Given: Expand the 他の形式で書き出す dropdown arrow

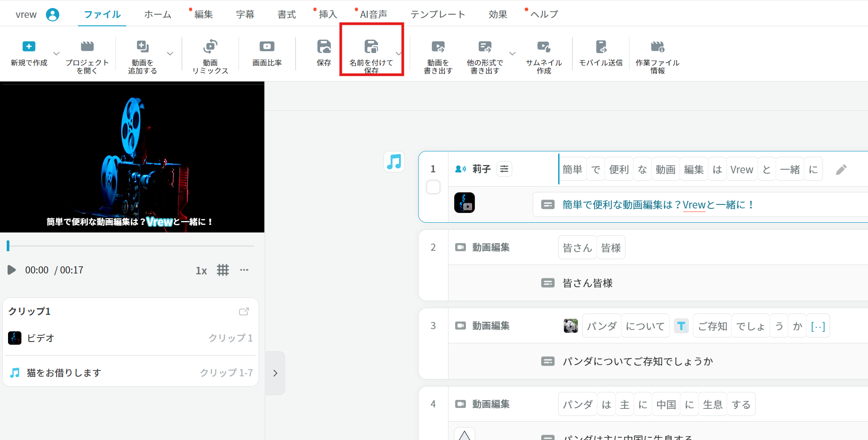Looking at the screenshot, I should 513,53.
